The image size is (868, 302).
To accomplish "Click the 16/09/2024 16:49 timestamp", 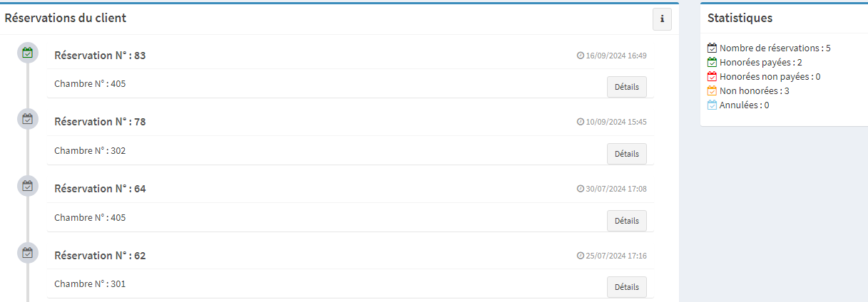I will click(x=616, y=56).
